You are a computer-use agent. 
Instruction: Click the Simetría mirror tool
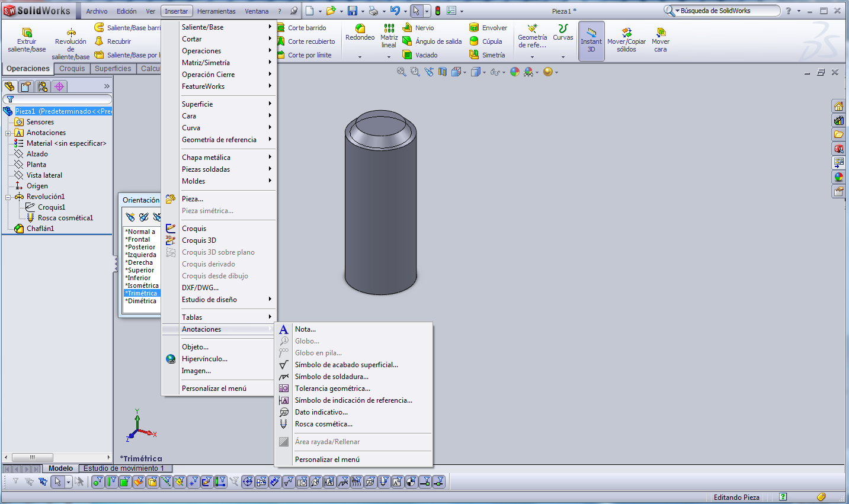(487, 55)
